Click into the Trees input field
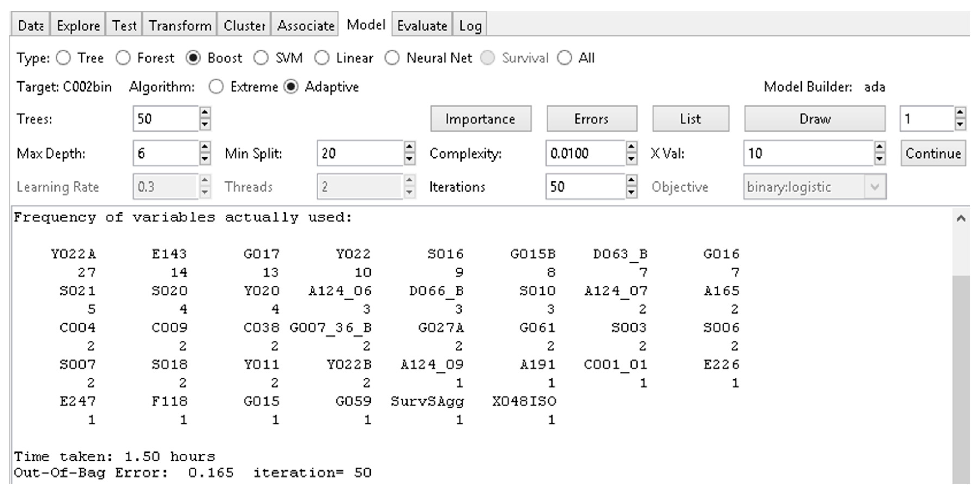This screenshot has height=495, width=980. click(165, 119)
